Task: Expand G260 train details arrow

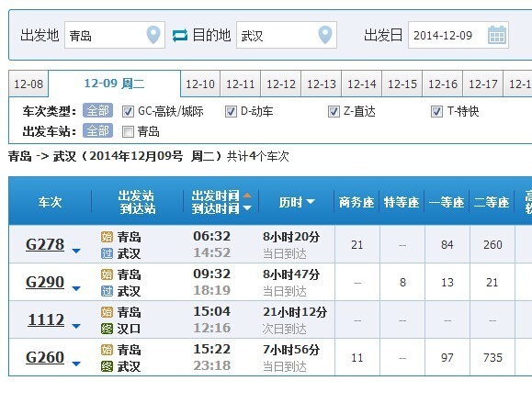Action: [x=76, y=364]
